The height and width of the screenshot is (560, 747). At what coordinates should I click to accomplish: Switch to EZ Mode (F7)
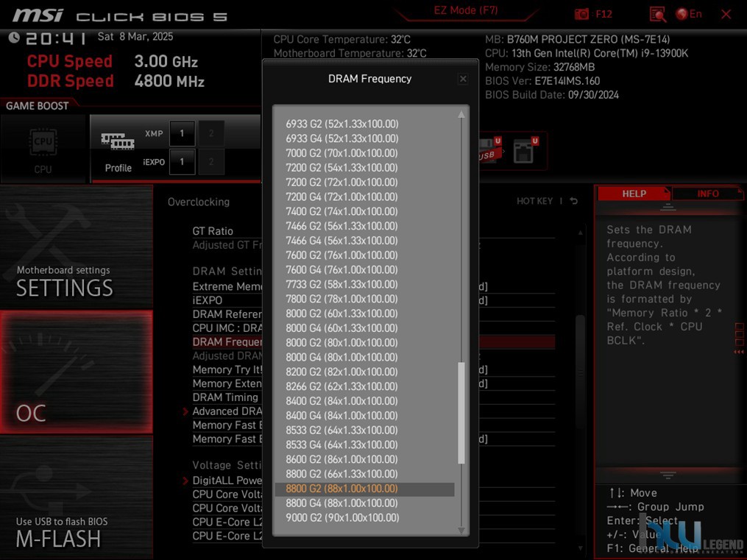[465, 10]
